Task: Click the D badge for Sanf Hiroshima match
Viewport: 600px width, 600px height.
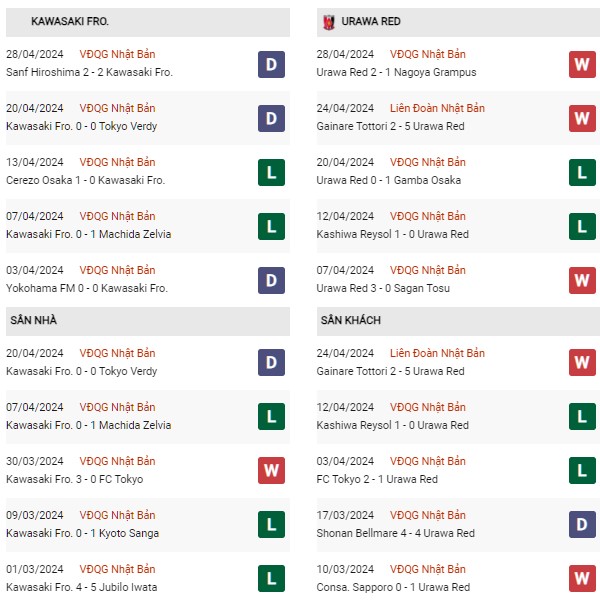Action: (x=271, y=64)
